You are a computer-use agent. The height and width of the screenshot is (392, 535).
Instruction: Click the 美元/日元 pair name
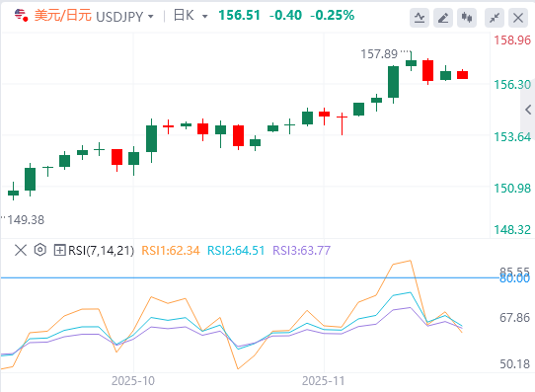tap(63, 16)
